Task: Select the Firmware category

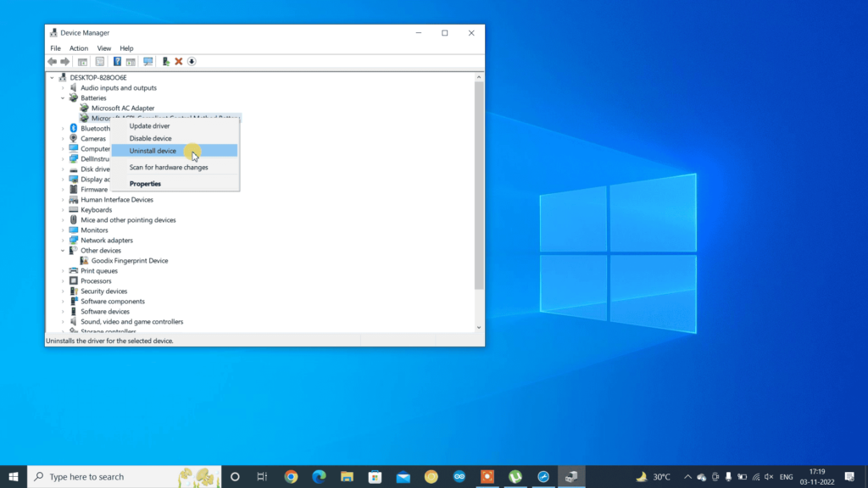Action: [94, 189]
